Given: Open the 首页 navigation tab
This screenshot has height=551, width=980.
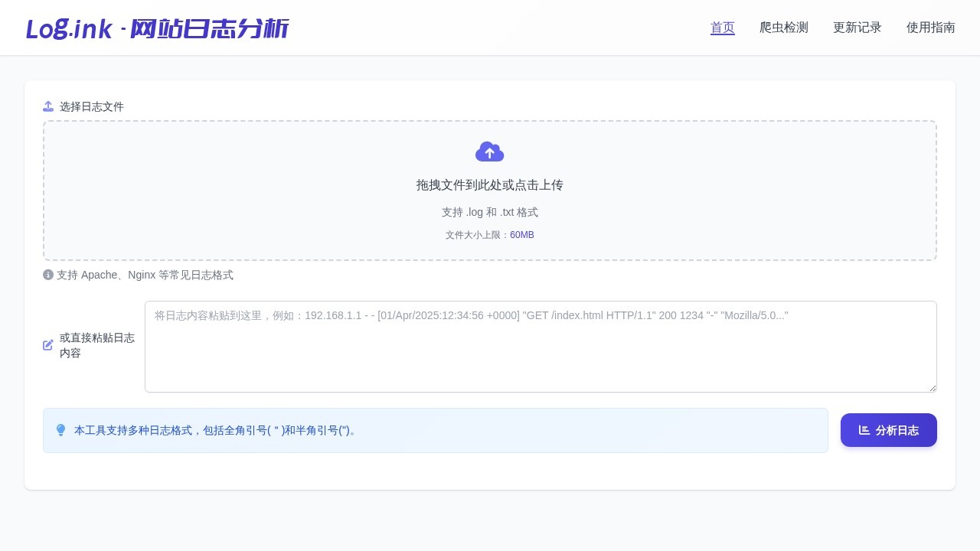Looking at the screenshot, I should click(x=722, y=28).
